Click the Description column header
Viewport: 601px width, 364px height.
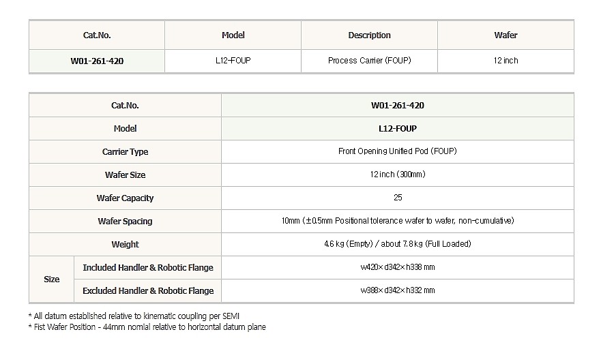click(x=370, y=35)
